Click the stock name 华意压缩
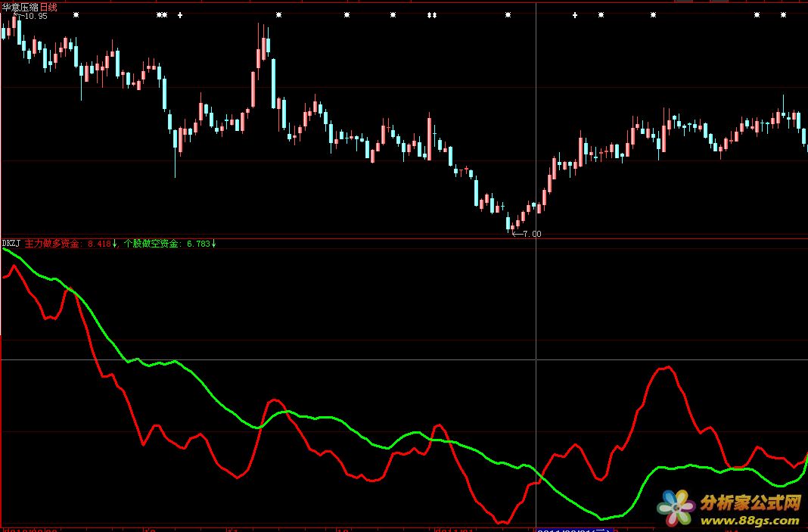The image size is (808, 532). click(20, 8)
